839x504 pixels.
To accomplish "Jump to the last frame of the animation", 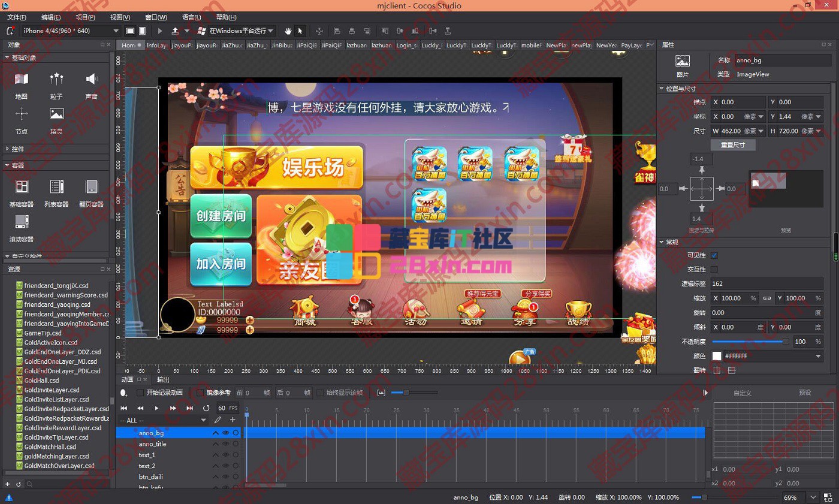I will 190,408.
